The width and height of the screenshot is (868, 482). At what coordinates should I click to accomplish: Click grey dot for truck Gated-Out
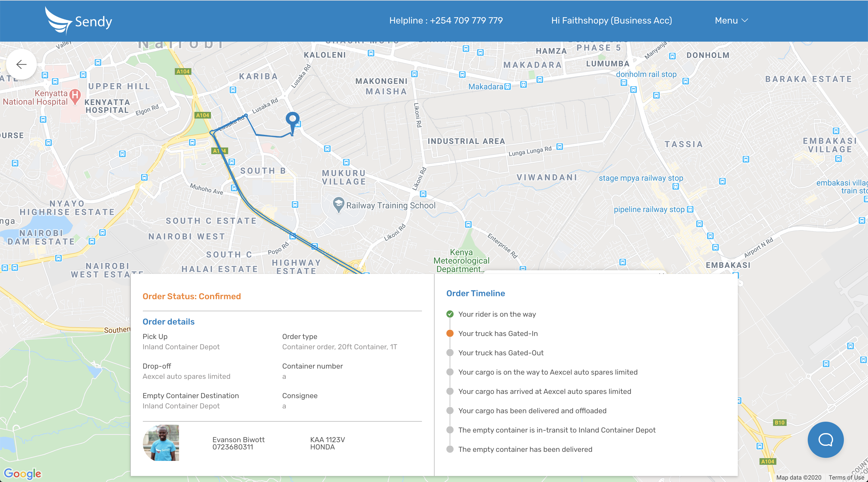pos(450,353)
